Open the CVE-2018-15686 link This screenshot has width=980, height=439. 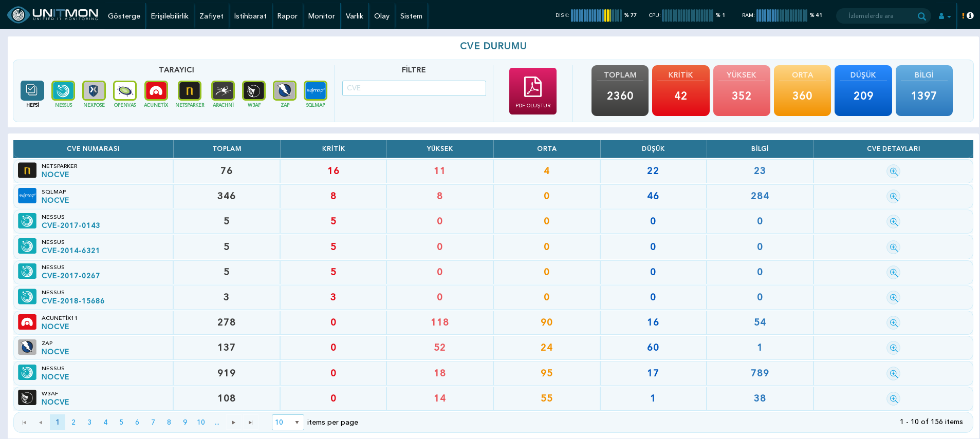point(73,301)
